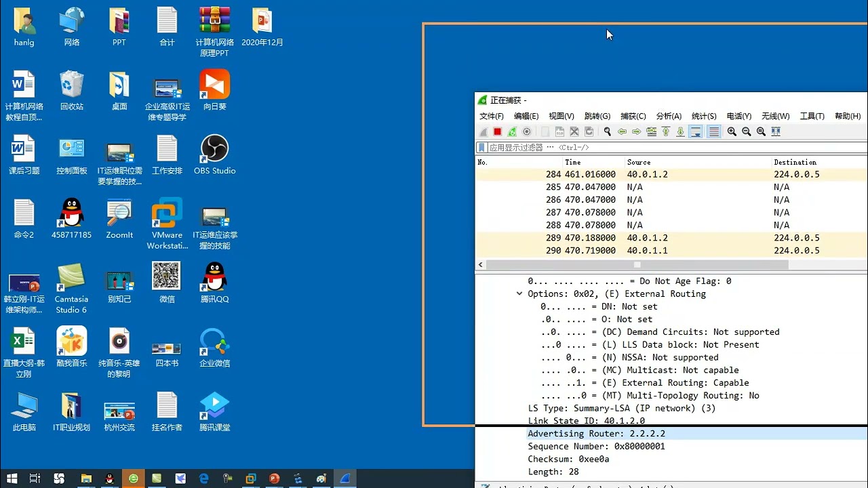Click the scrollbar left arrow in packet list

click(481, 264)
